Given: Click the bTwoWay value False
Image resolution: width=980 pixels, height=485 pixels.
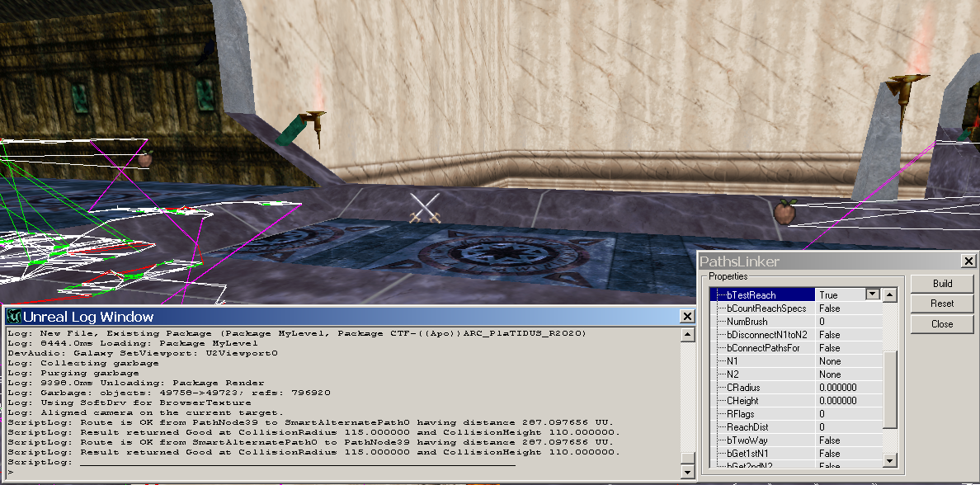Looking at the screenshot, I should (829, 440).
